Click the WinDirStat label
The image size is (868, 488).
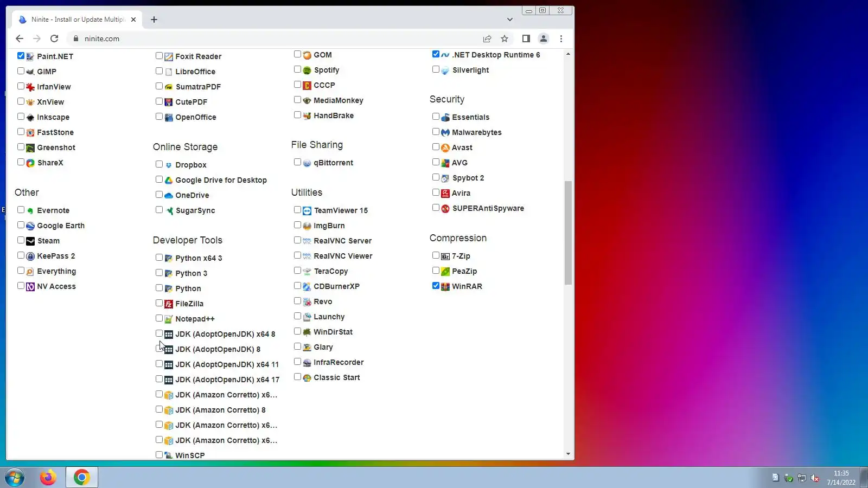[333, 332]
